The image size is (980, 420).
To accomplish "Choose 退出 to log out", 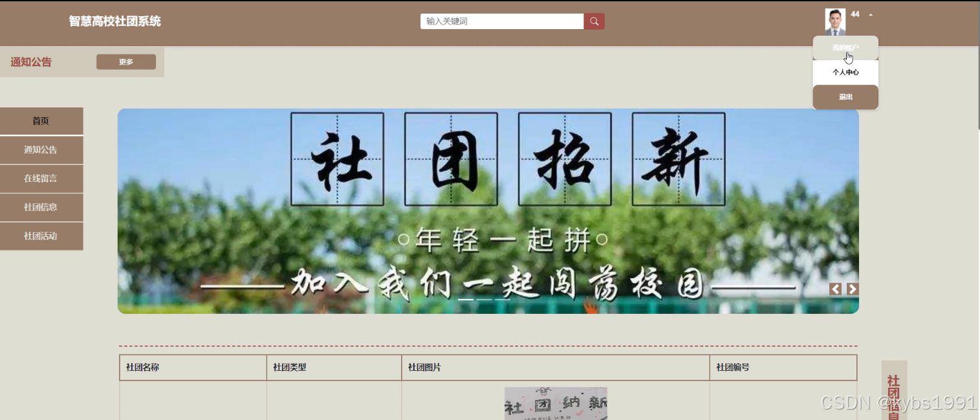I will [x=845, y=97].
